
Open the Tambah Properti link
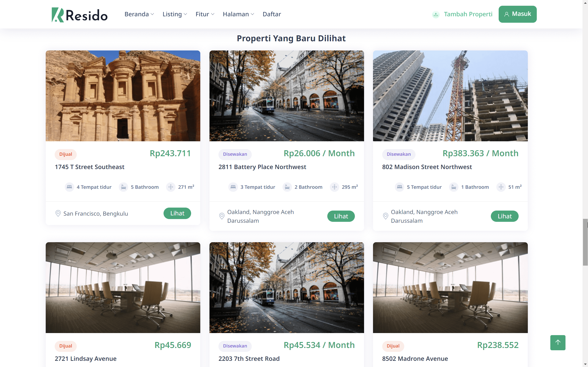tap(468, 14)
